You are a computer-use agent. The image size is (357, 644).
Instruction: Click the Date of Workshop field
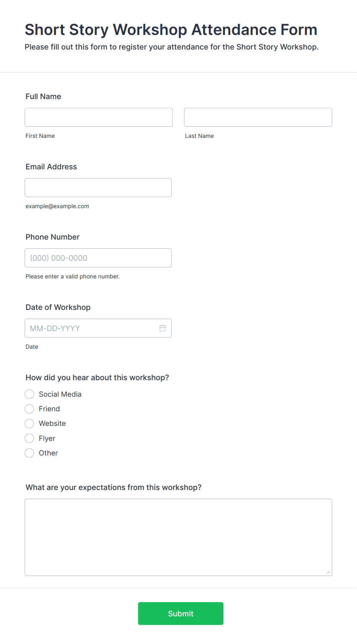point(98,328)
